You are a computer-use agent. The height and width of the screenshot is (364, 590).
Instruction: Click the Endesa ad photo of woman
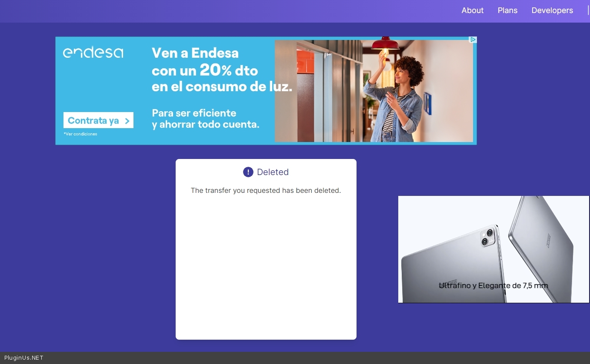[x=374, y=91]
